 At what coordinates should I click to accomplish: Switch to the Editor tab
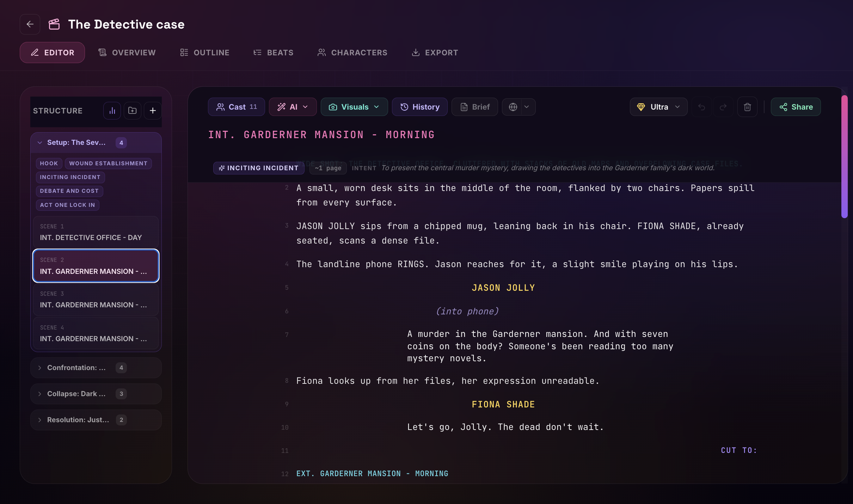pos(52,53)
